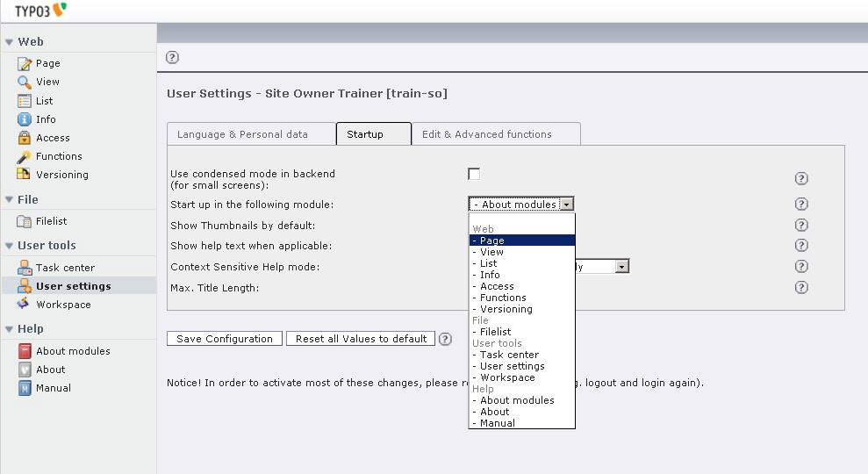
Task: Enable condensed mode in backend checkbox
Action: [474, 174]
